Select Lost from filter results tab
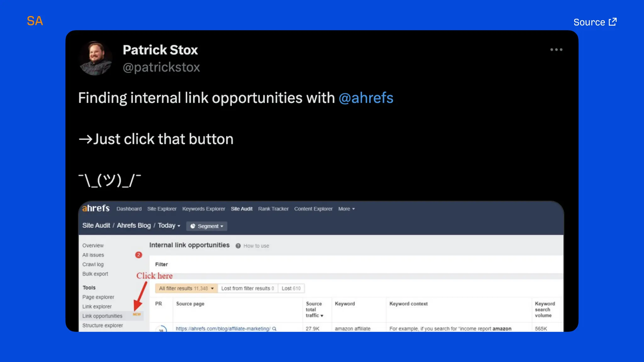 pos(247,288)
